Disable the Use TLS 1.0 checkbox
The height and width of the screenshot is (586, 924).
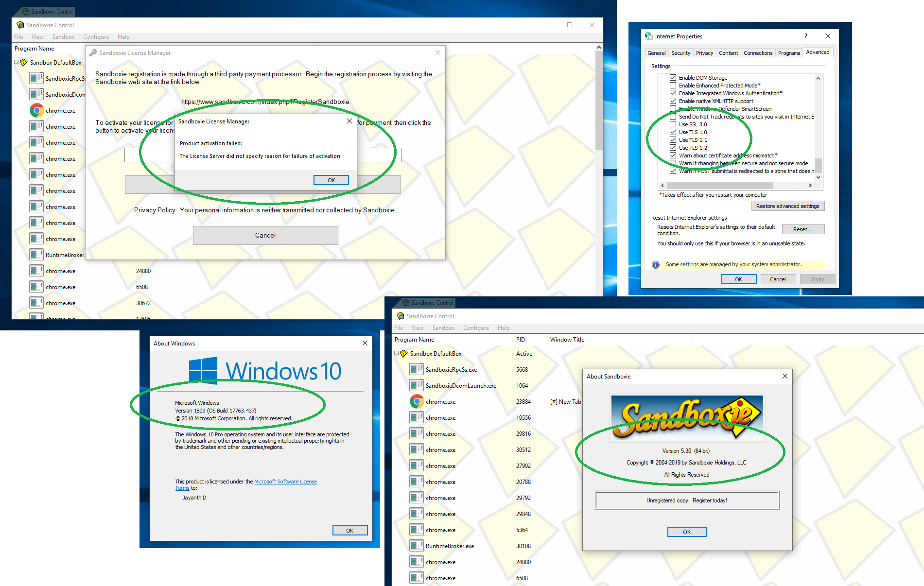tap(673, 132)
